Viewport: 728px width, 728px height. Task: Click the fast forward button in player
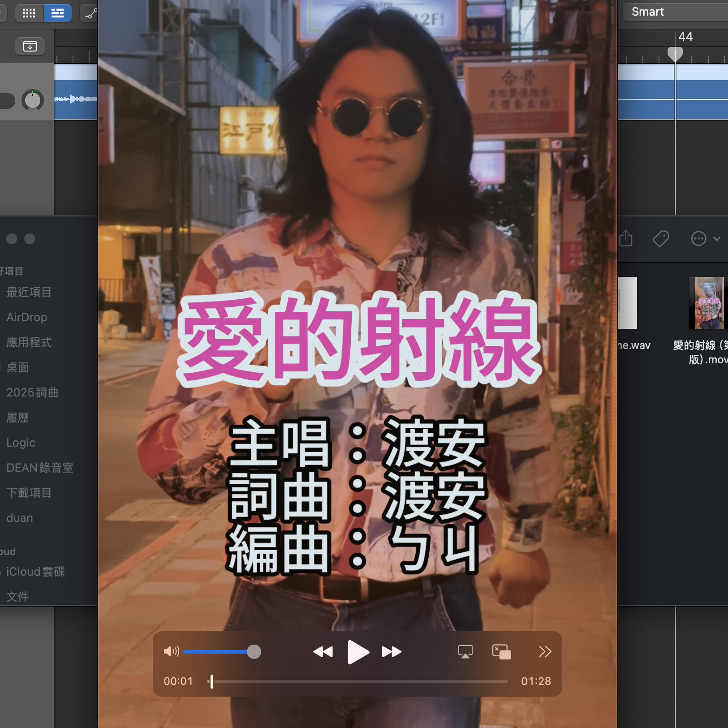tap(392, 652)
